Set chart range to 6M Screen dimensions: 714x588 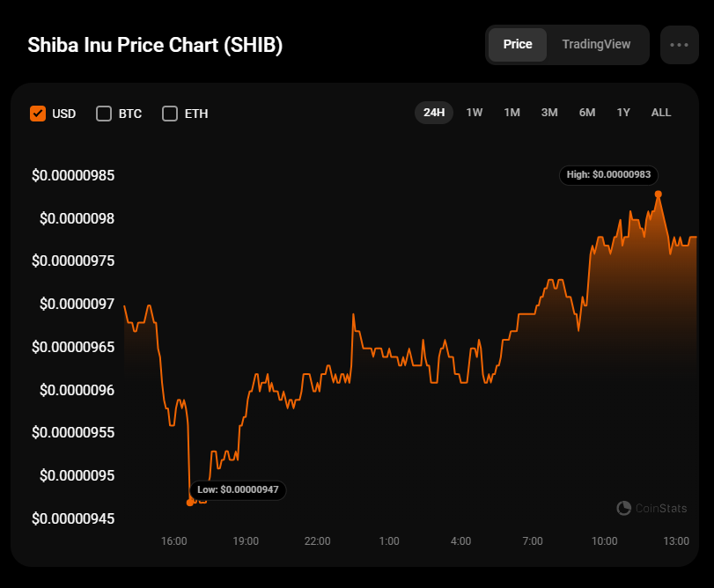[587, 113]
